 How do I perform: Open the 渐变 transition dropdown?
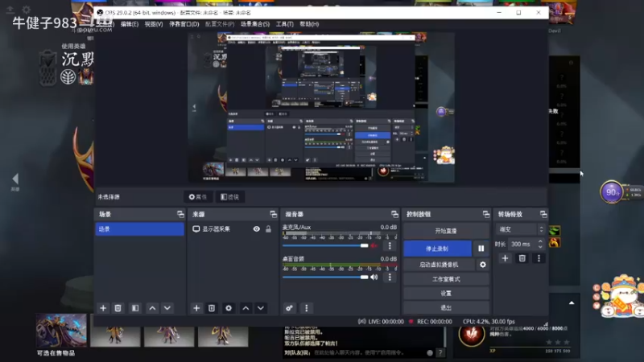click(x=520, y=229)
